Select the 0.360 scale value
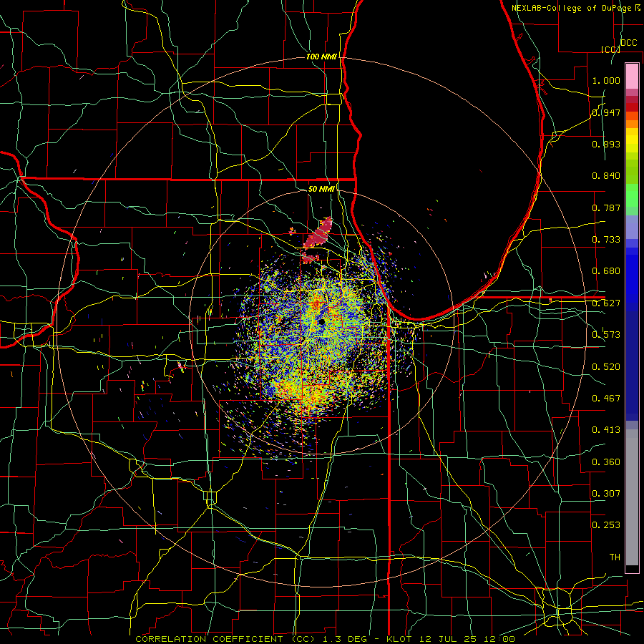Screen dimensions: 644x644 (x=606, y=462)
